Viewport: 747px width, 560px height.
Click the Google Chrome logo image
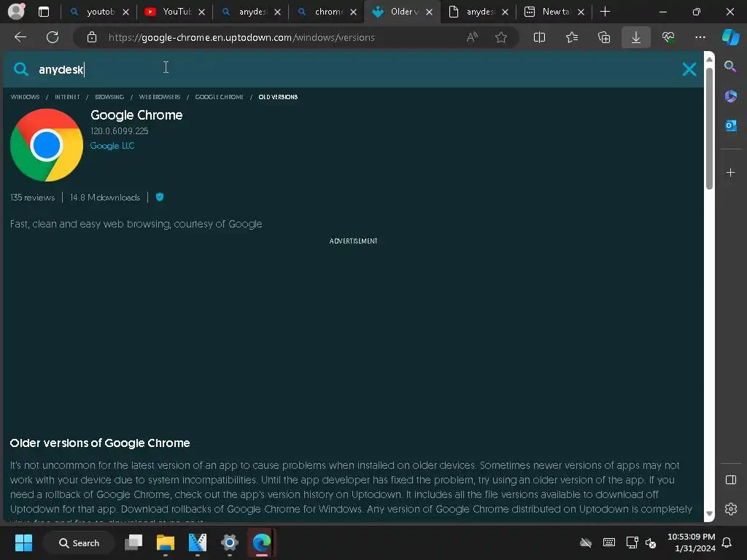point(47,145)
